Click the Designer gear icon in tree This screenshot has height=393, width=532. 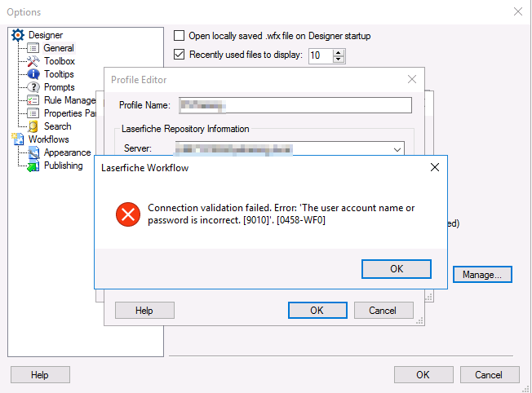click(x=18, y=35)
